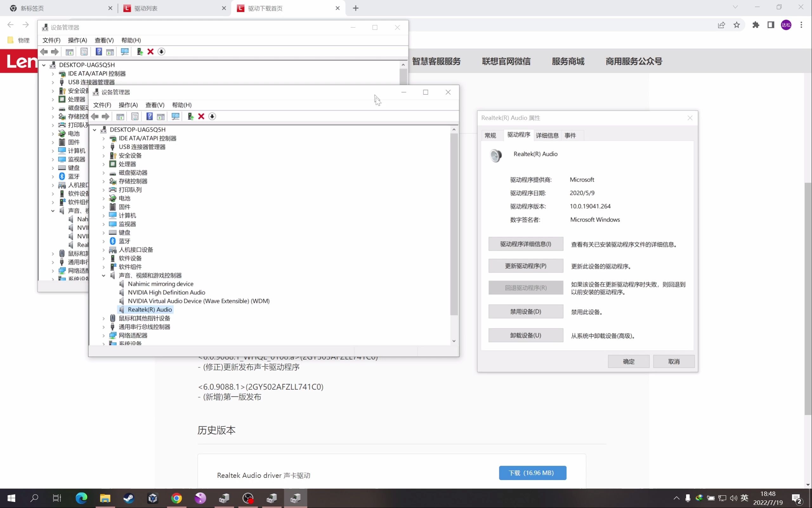Click OBS Studio icon in taskbar
This screenshot has height=508, width=812.
[248, 498]
